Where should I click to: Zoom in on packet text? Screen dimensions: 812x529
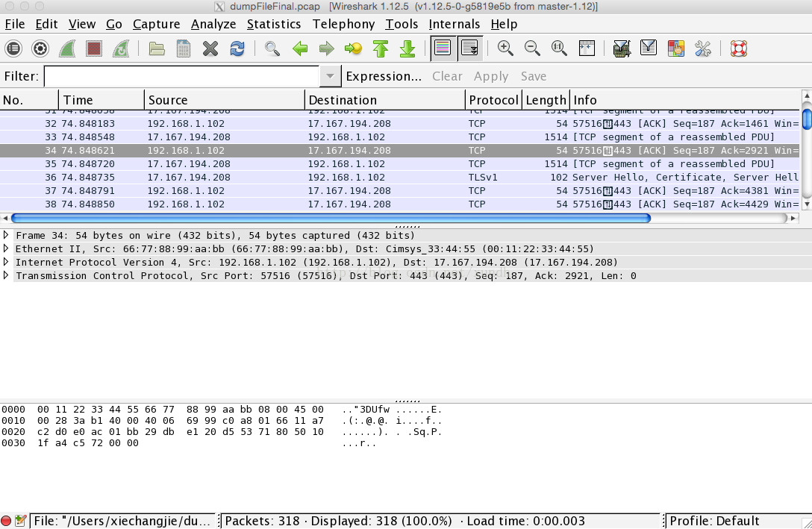coord(505,48)
